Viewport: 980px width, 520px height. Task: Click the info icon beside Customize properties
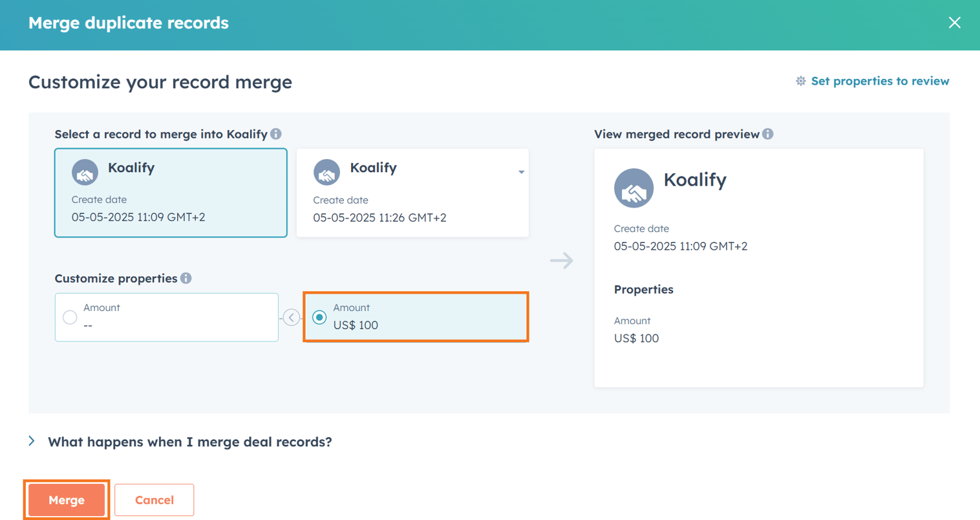point(187,278)
